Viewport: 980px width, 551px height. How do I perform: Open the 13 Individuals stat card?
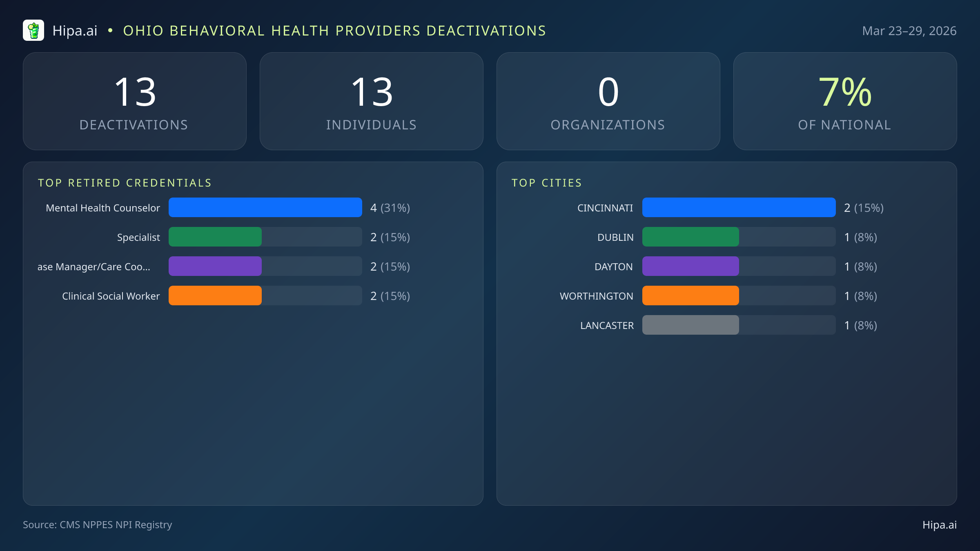372,101
